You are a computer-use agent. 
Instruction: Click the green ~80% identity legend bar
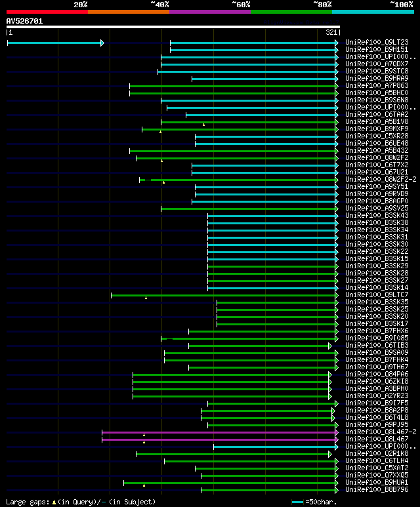(291, 12)
